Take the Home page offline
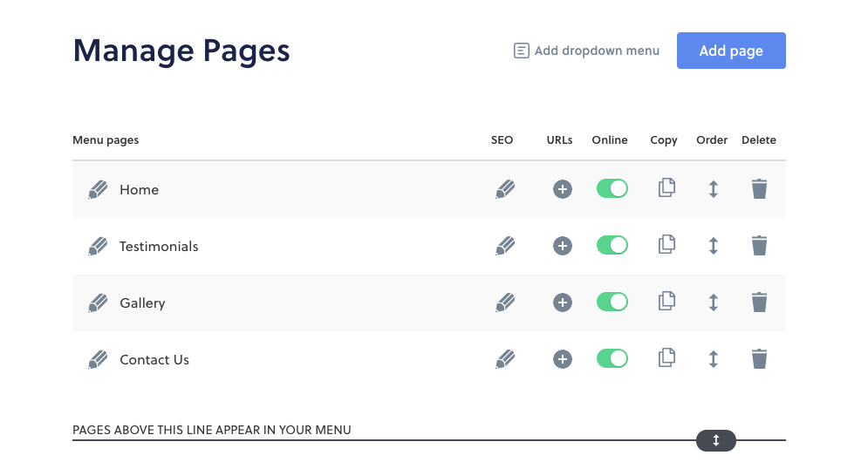 (612, 188)
